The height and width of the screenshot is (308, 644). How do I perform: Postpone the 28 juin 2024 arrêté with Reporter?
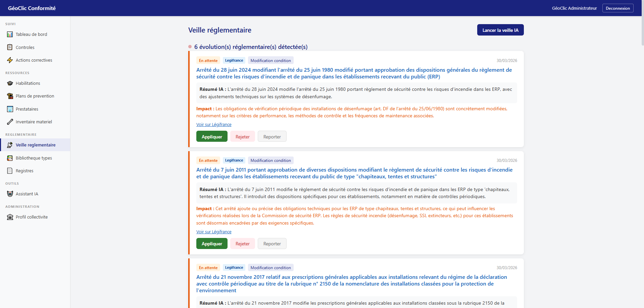tap(272, 137)
